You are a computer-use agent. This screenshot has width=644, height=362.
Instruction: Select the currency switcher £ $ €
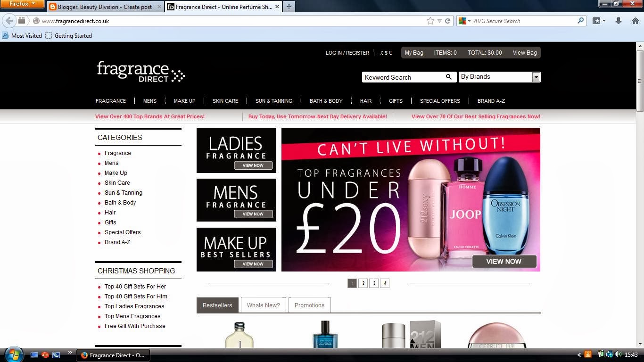click(386, 53)
